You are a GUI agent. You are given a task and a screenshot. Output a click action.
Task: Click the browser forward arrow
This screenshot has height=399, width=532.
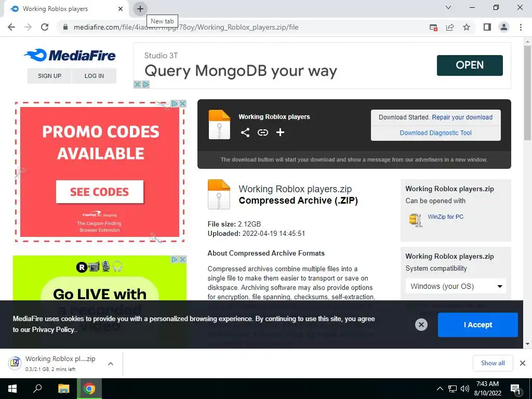(x=28, y=27)
